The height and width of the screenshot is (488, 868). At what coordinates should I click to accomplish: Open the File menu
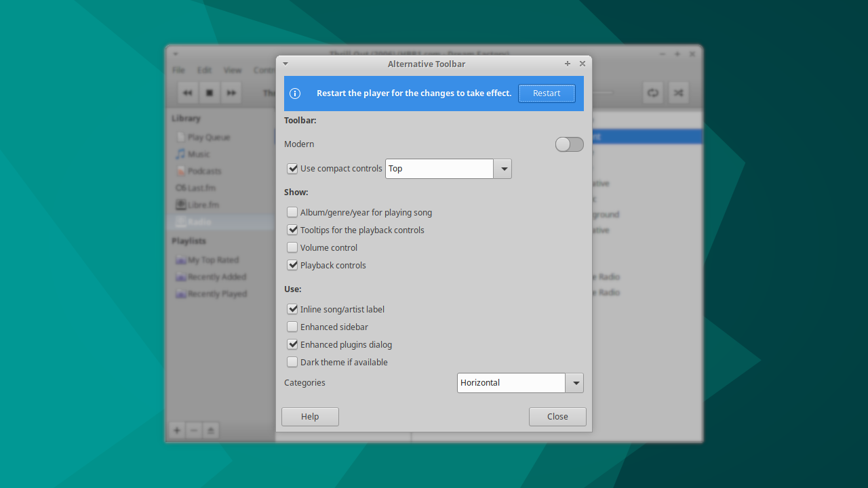pos(178,70)
